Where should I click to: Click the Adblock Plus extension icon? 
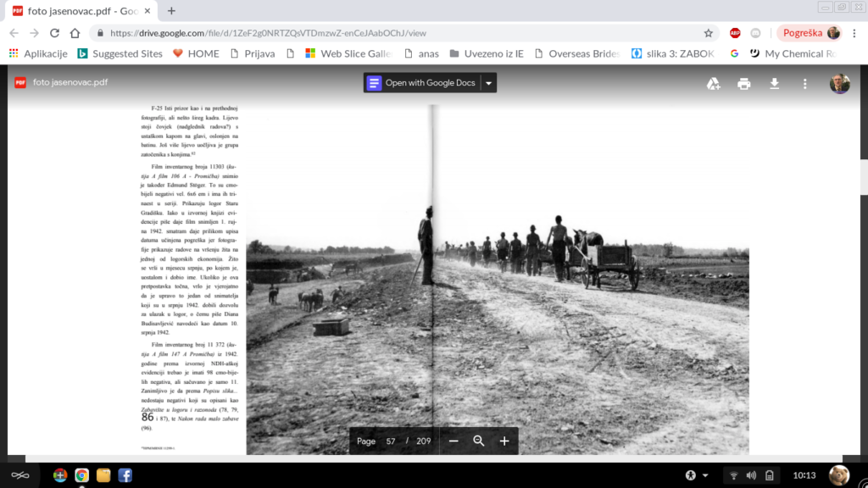(735, 33)
